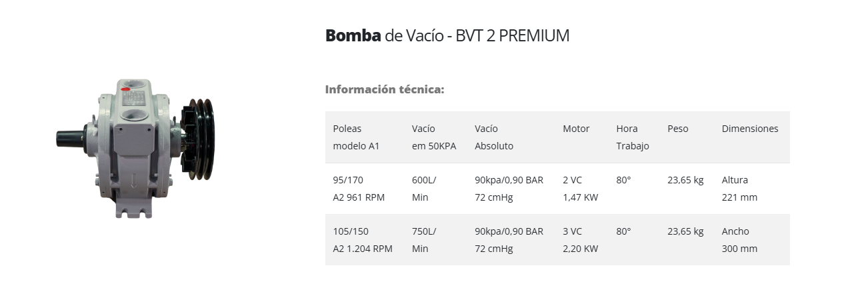This screenshot has height=294, width=868.
Task: Click the Vacío em 50KPA column header
Action: (434, 137)
